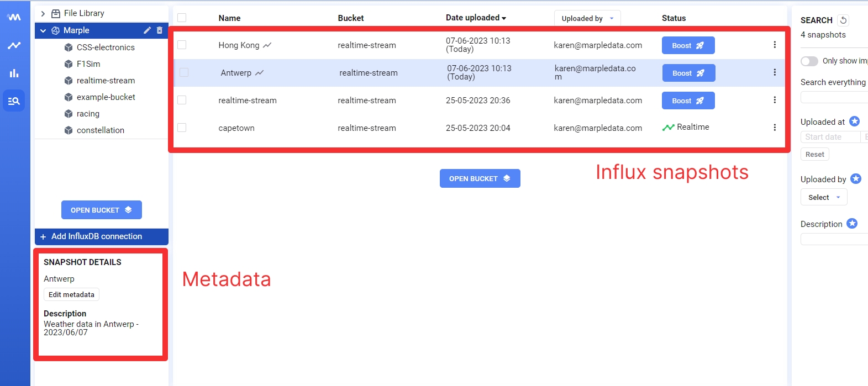Open the line chart sidebar icon
This screenshot has width=868, height=386.
click(x=14, y=45)
